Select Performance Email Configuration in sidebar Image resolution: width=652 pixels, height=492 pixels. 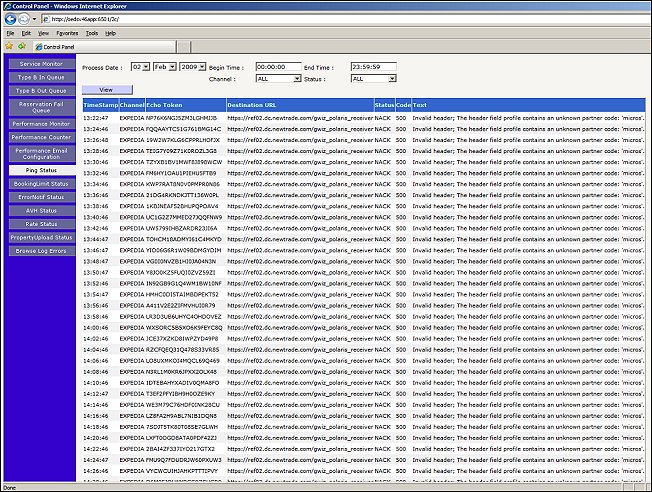(x=41, y=153)
